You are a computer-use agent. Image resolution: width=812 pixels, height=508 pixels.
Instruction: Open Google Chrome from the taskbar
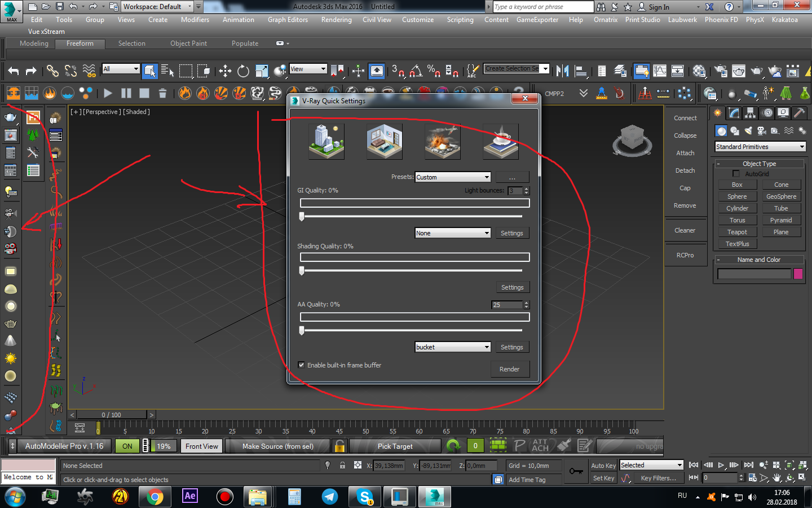coord(155,497)
